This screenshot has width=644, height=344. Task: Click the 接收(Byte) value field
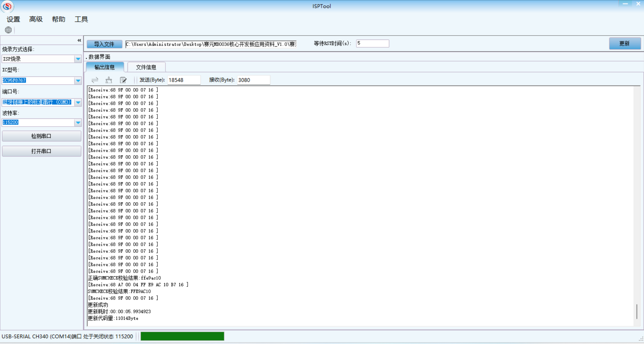click(x=253, y=80)
